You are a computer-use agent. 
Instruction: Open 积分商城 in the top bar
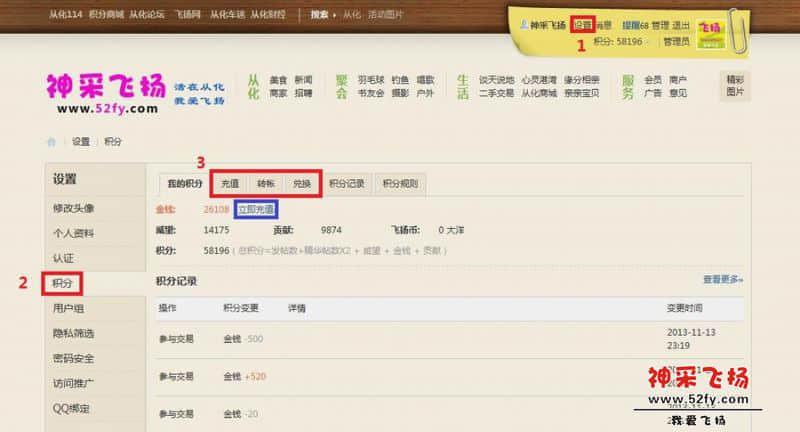click(x=106, y=14)
